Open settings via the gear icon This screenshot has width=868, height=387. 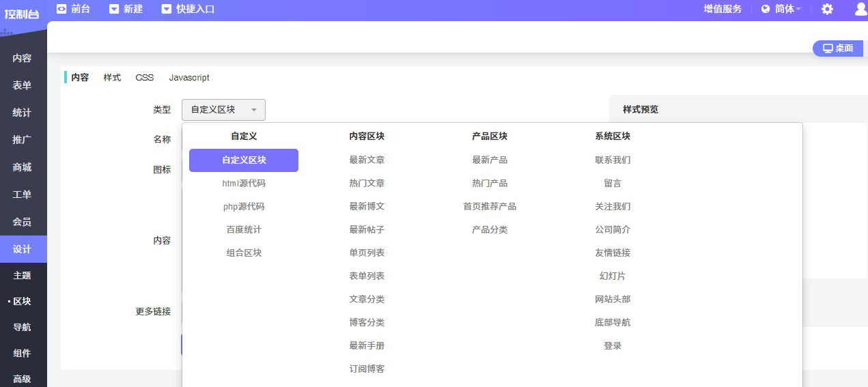[827, 9]
